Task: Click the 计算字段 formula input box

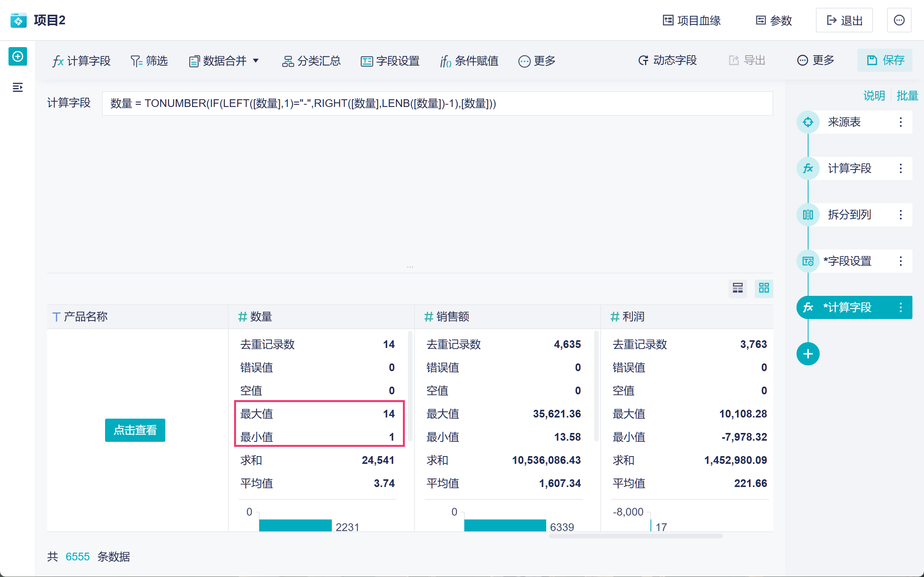Action: 437,104
